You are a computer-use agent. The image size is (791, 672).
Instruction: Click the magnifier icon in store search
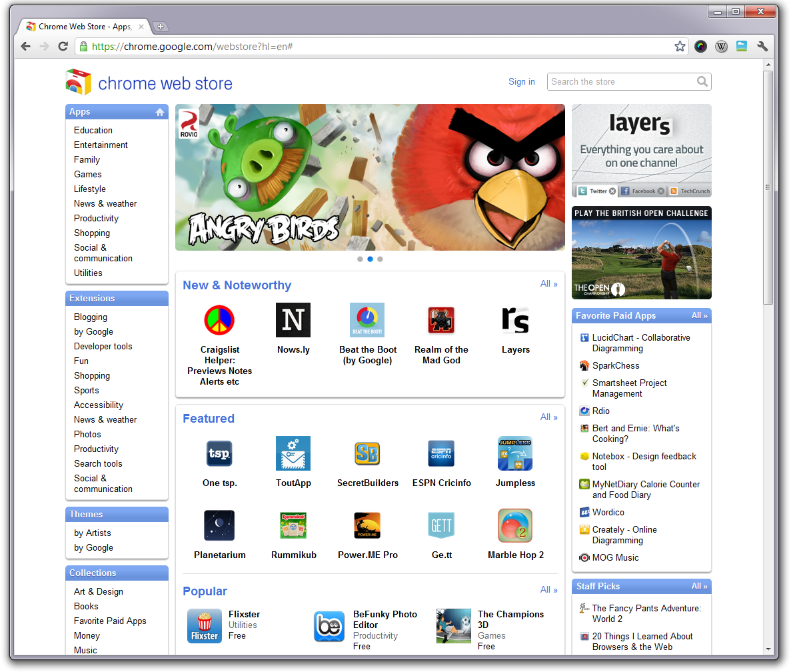pyautogui.click(x=702, y=81)
